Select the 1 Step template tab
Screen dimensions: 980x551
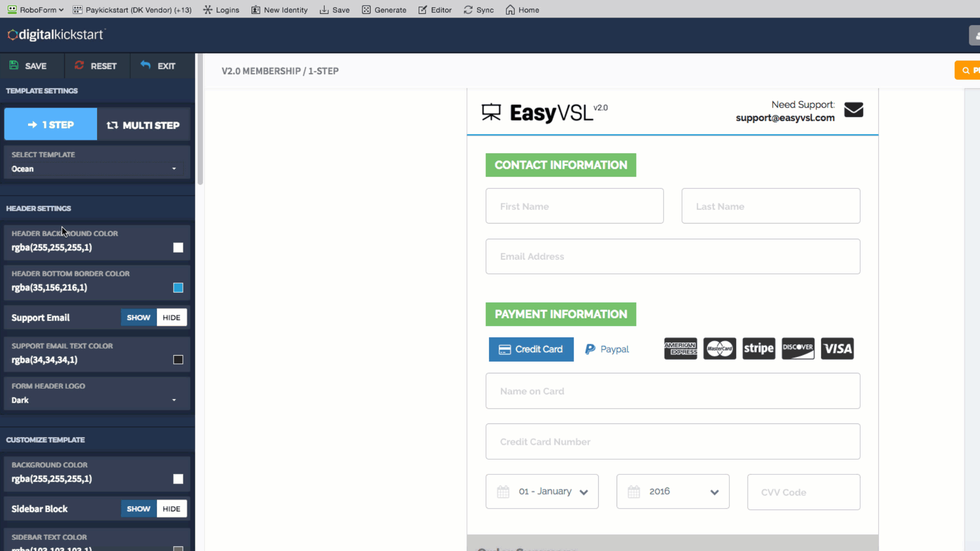click(x=51, y=124)
